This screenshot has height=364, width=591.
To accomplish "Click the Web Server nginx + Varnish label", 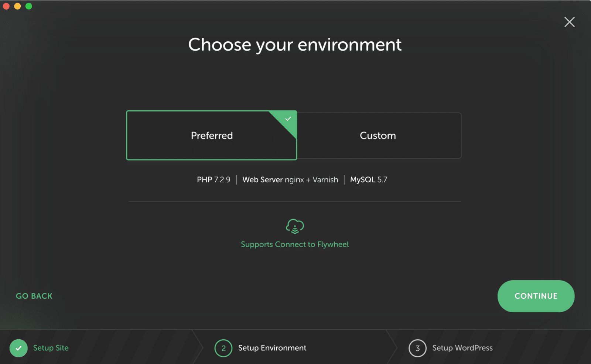I will coord(290,180).
